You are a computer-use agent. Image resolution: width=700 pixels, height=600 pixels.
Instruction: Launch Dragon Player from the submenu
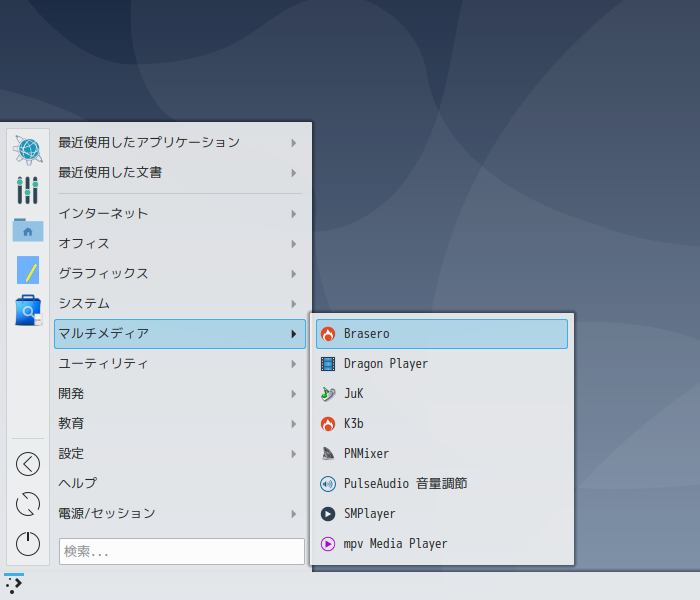click(442, 364)
